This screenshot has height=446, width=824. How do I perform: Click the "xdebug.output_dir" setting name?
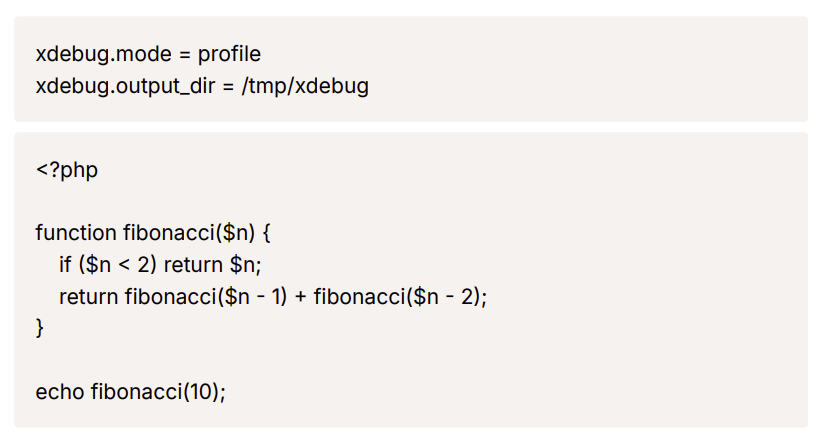(x=125, y=86)
